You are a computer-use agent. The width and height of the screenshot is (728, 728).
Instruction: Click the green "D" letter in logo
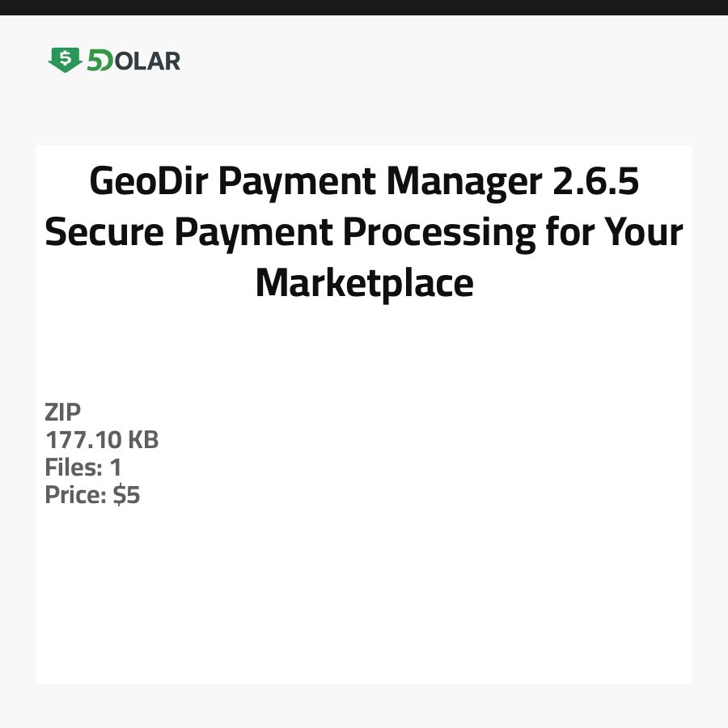click(107, 61)
